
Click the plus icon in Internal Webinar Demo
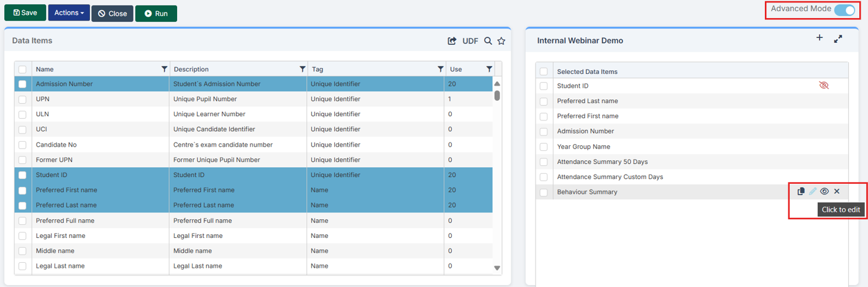point(820,39)
